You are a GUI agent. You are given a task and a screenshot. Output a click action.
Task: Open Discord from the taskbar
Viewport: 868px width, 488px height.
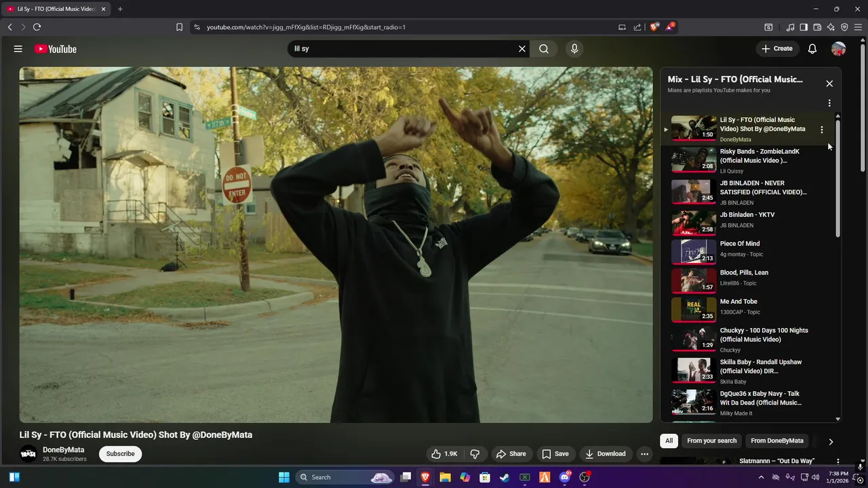pyautogui.click(x=565, y=477)
